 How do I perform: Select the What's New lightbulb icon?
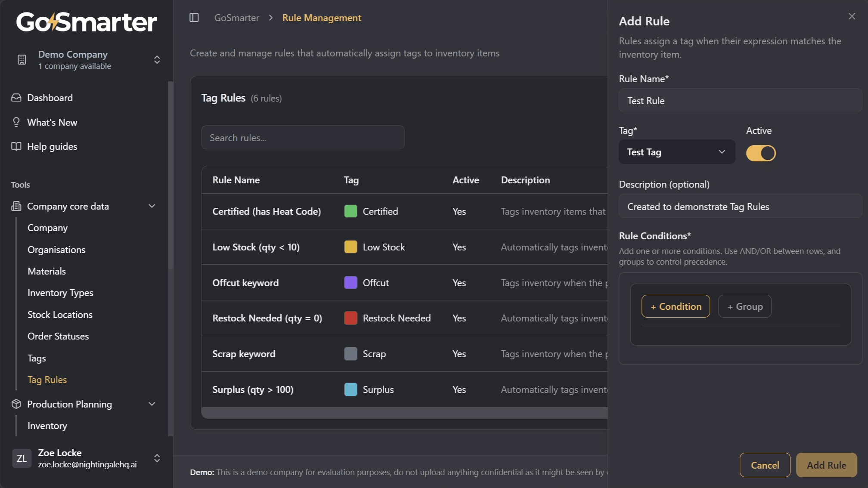pos(15,122)
